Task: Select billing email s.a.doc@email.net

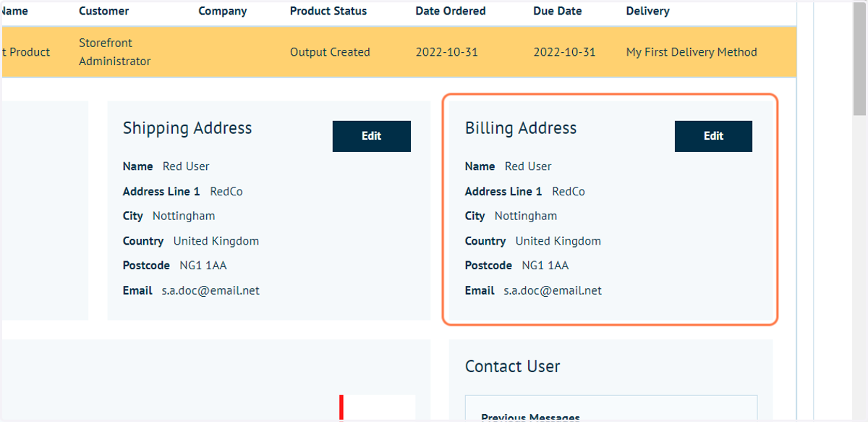Action: point(553,290)
